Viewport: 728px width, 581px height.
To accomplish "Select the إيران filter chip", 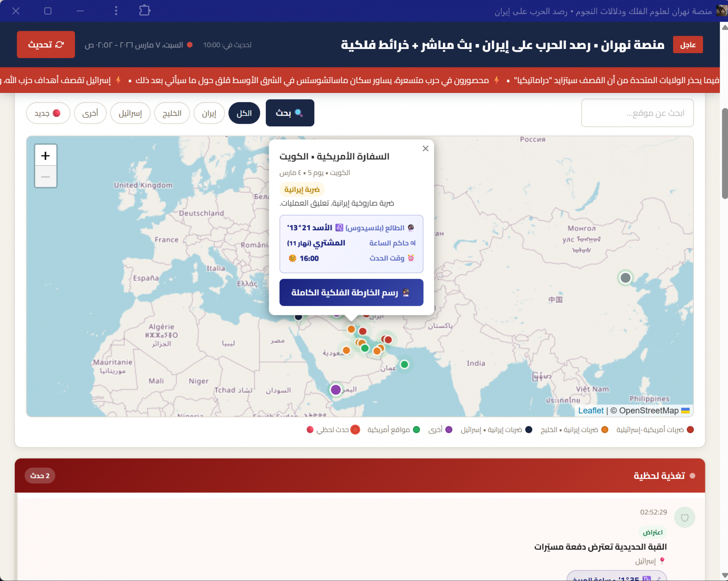I will [x=209, y=113].
